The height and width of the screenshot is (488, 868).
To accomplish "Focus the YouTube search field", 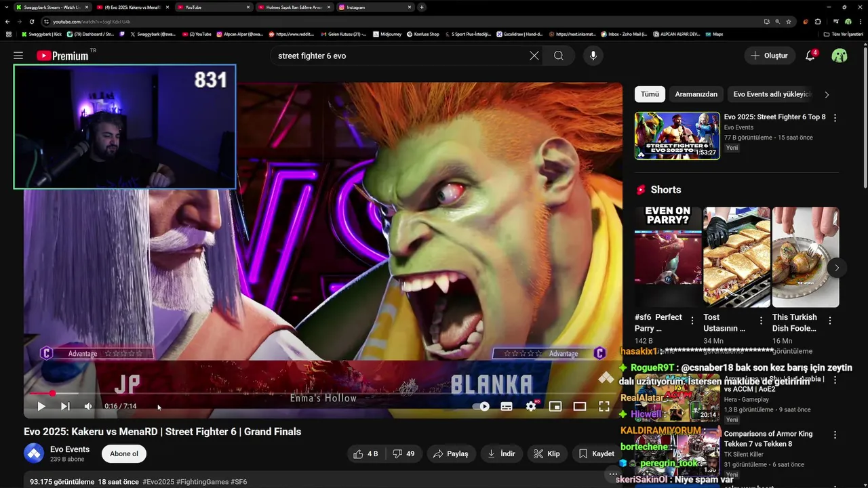I will (400, 56).
